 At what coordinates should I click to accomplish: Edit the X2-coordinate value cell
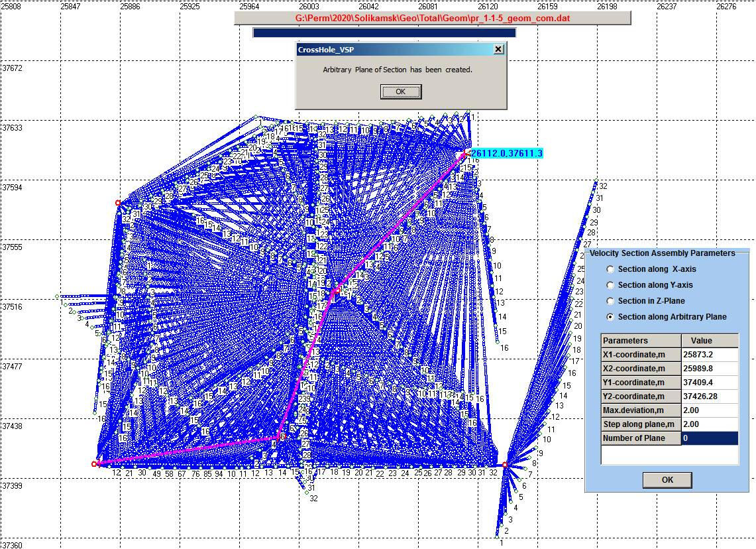[x=709, y=369]
